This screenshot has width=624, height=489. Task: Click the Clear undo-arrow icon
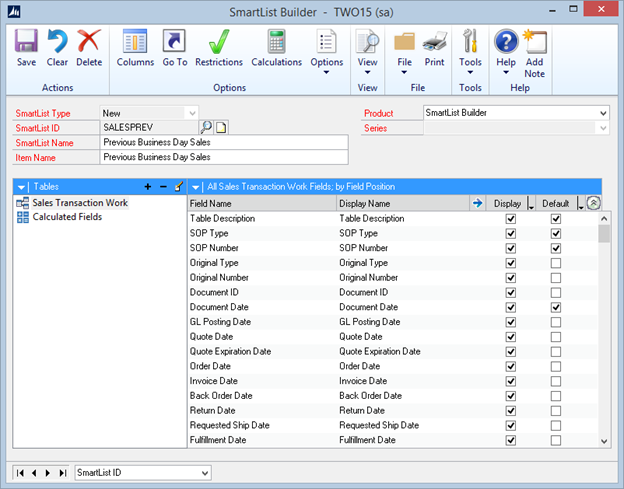[57, 41]
